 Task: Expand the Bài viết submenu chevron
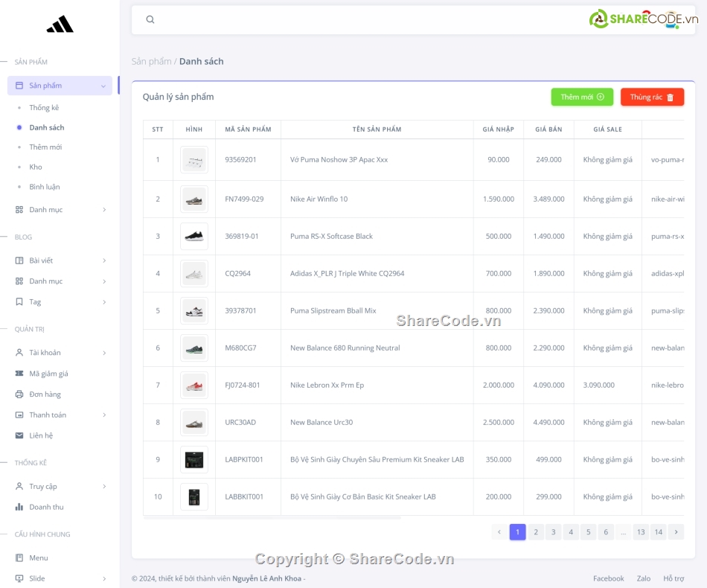point(104,261)
